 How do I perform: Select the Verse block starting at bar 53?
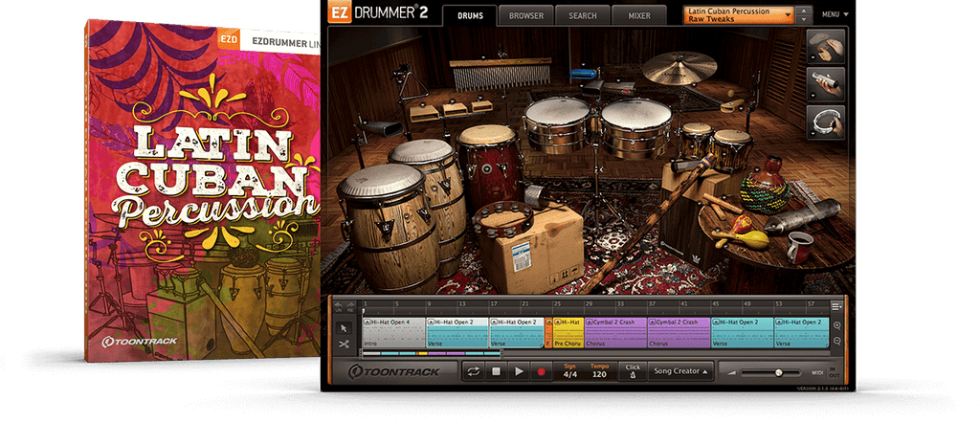coord(802,332)
